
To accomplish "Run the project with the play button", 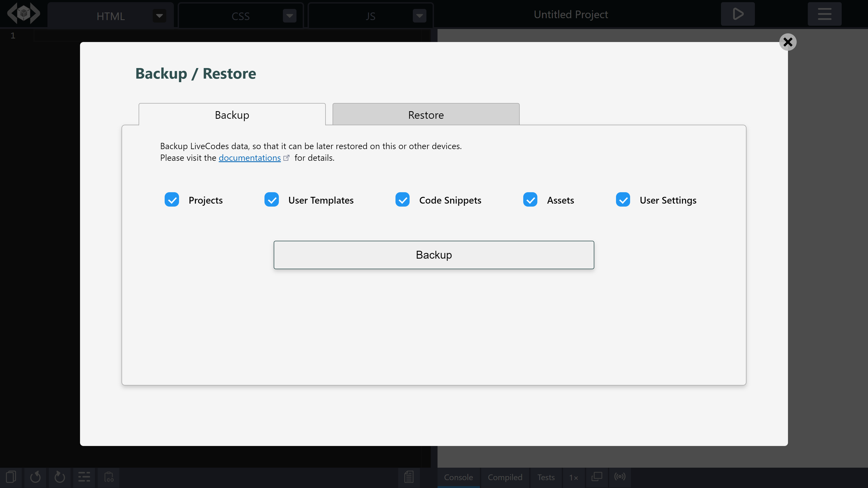I will coord(737,14).
